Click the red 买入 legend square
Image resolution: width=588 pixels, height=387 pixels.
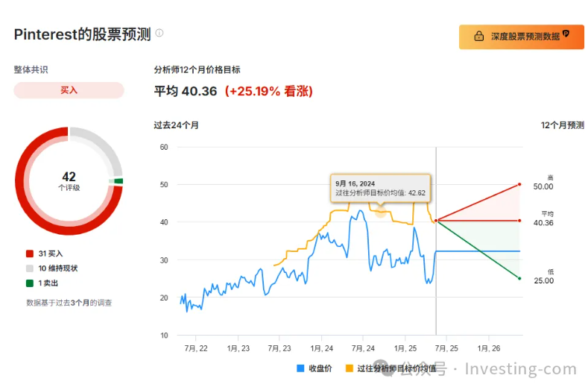coord(30,254)
